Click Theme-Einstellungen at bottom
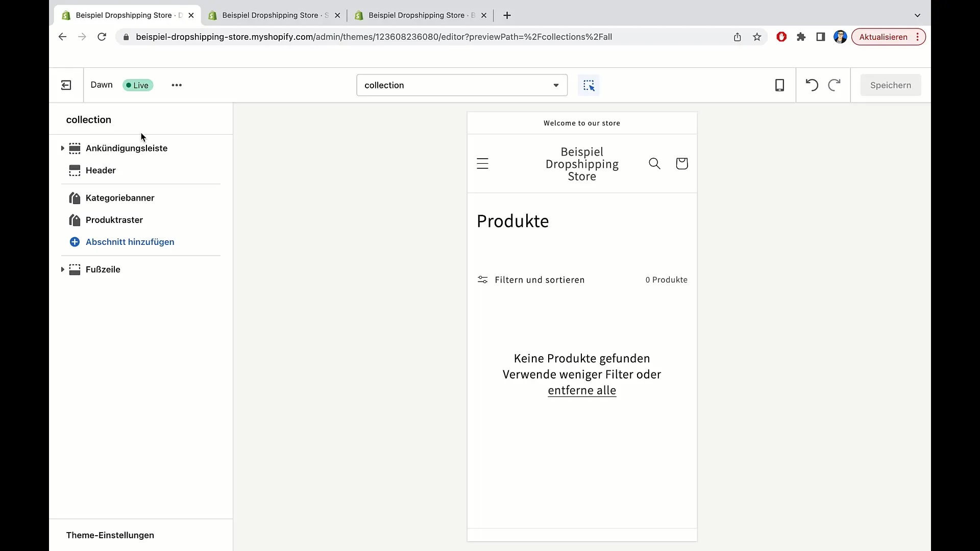 110,535
